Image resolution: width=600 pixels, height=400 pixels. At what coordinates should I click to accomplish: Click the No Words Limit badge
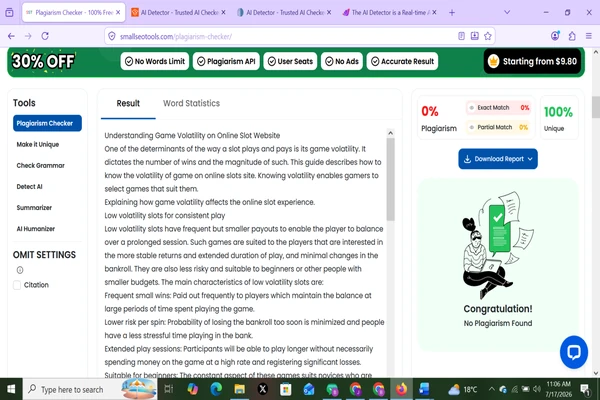coord(155,61)
